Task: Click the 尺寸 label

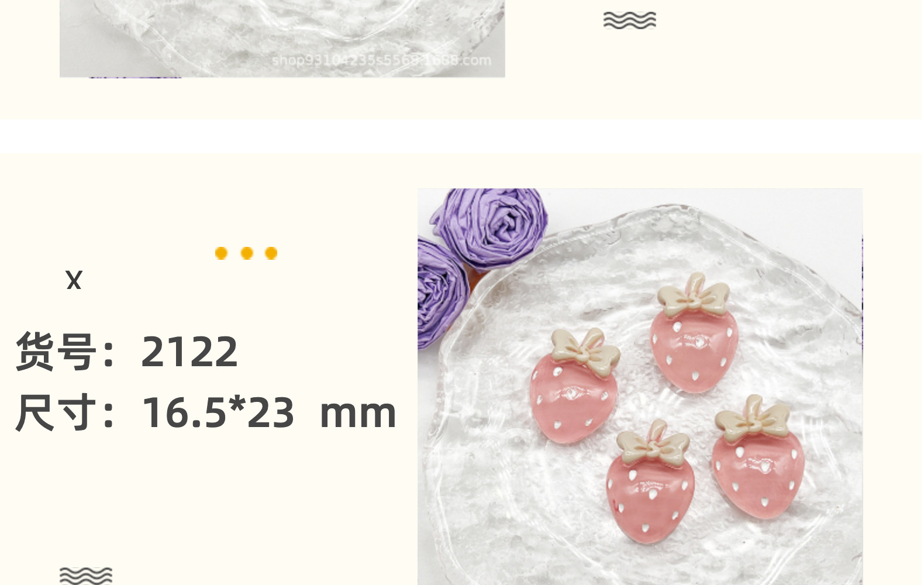Action: [56, 412]
